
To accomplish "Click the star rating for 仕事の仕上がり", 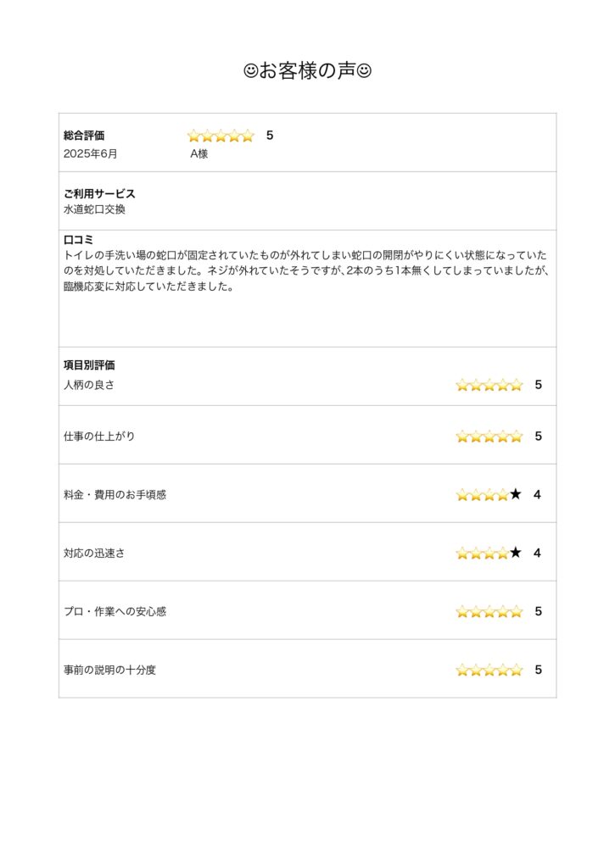I will pyautogui.click(x=489, y=437).
